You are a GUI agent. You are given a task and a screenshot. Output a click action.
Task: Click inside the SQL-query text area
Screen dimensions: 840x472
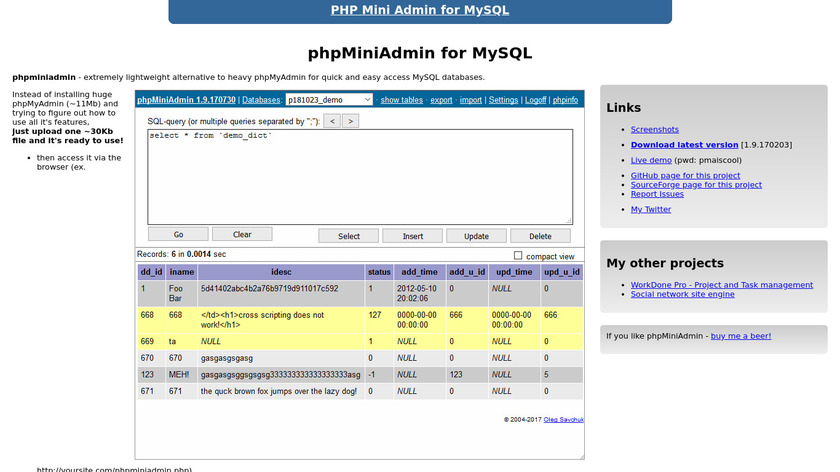click(x=360, y=177)
